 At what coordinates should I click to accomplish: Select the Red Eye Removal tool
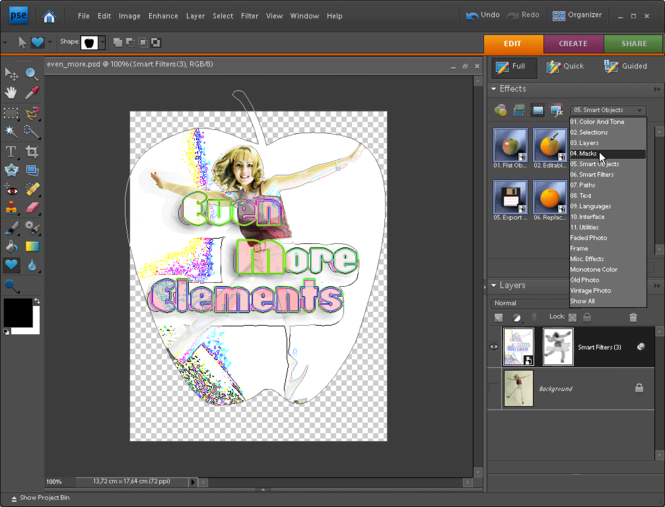click(12, 189)
